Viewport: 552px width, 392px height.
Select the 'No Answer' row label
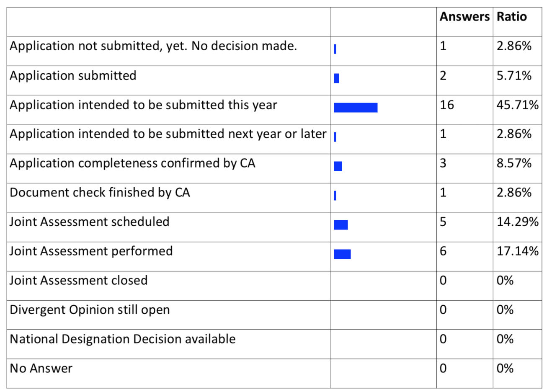click(41, 369)
